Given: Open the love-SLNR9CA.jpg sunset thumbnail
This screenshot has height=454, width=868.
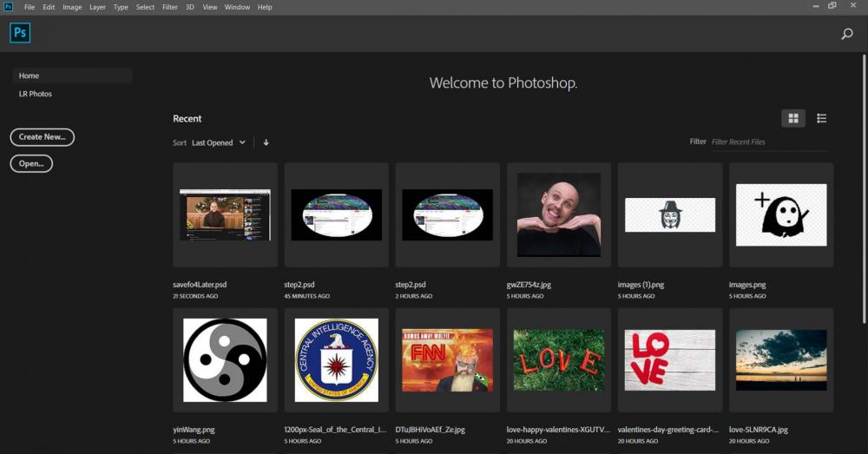Looking at the screenshot, I should tap(780, 359).
